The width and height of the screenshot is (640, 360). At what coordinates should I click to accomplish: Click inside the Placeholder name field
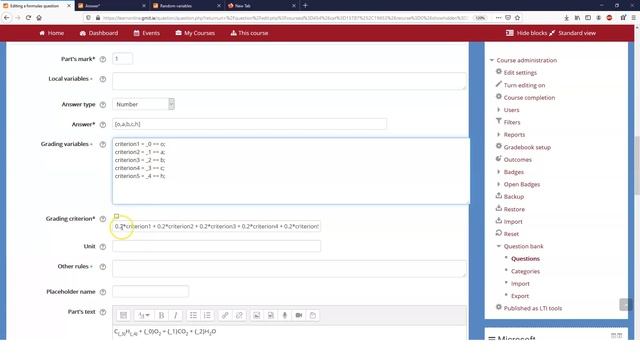pos(151,291)
